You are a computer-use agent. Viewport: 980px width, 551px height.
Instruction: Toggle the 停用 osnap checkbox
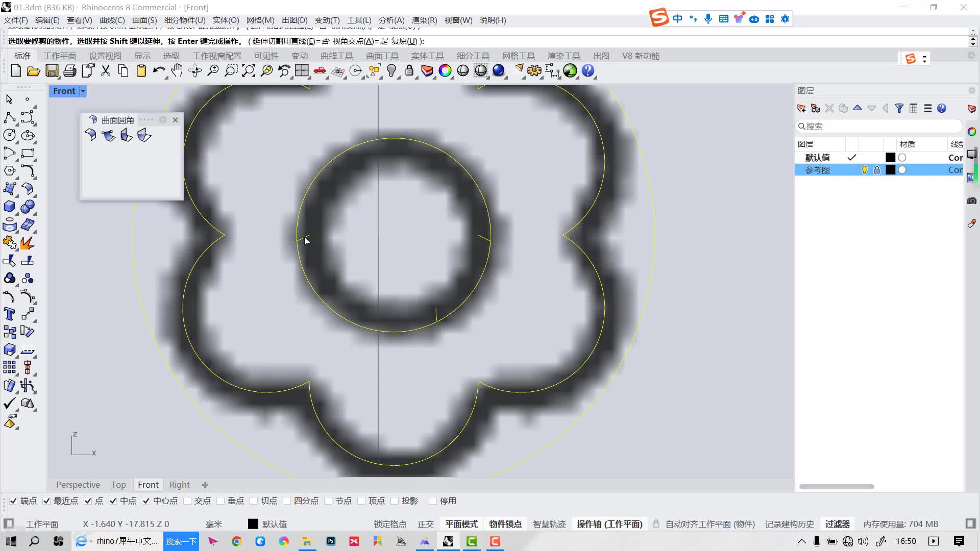click(433, 501)
